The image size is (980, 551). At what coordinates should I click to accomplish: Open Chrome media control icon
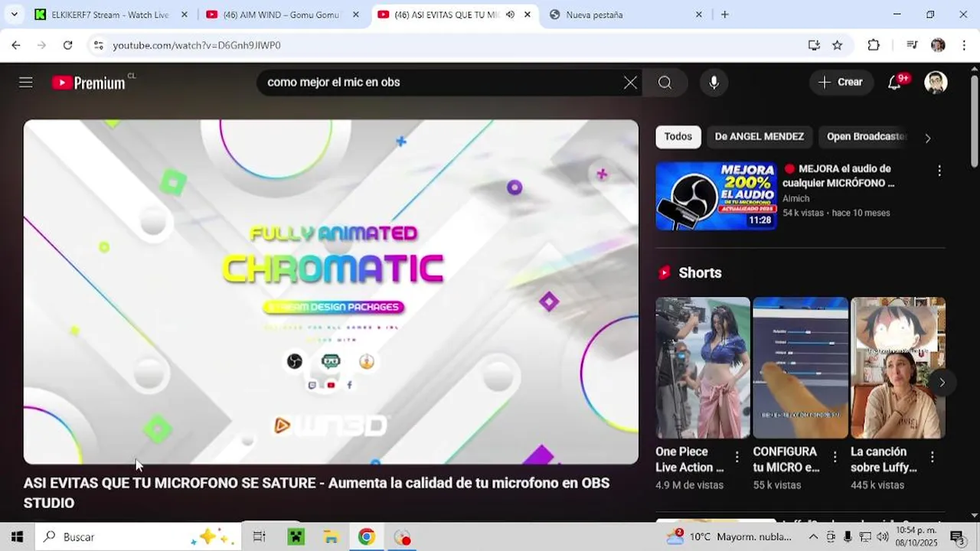912,45
